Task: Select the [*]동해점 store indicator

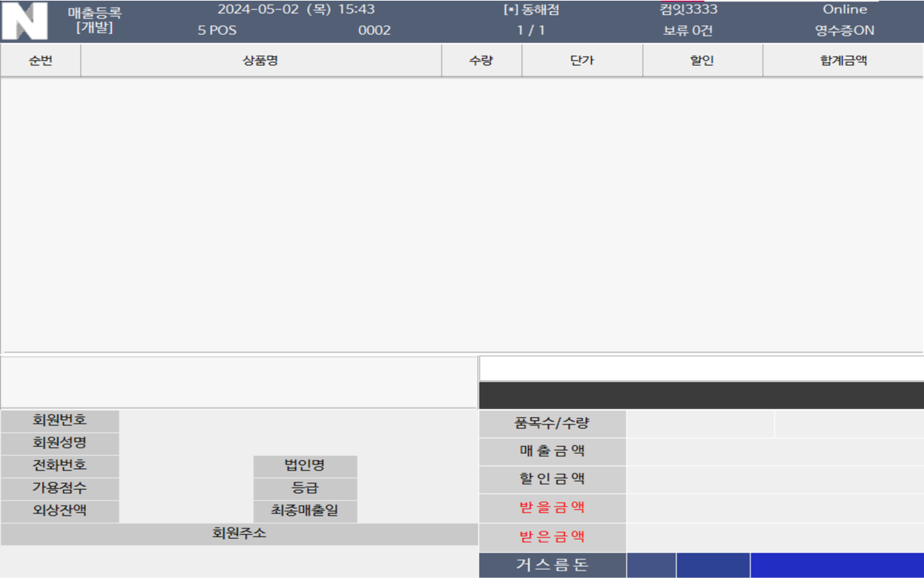Action: click(x=528, y=9)
